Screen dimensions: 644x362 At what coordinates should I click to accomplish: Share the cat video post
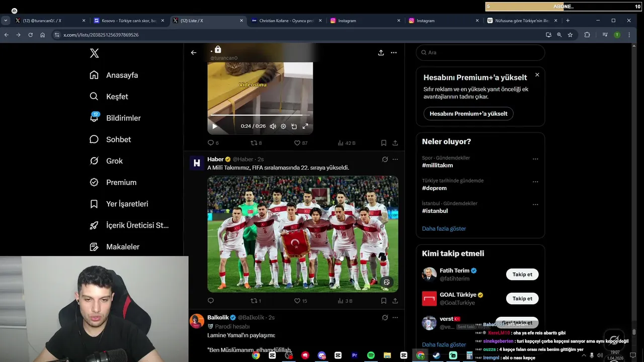395,143
